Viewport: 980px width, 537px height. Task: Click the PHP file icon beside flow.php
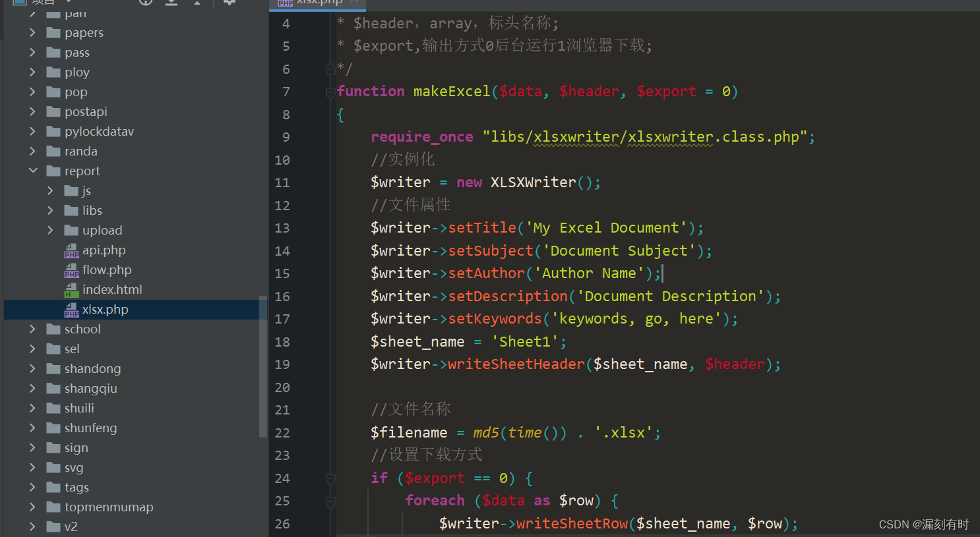coord(71,269)
